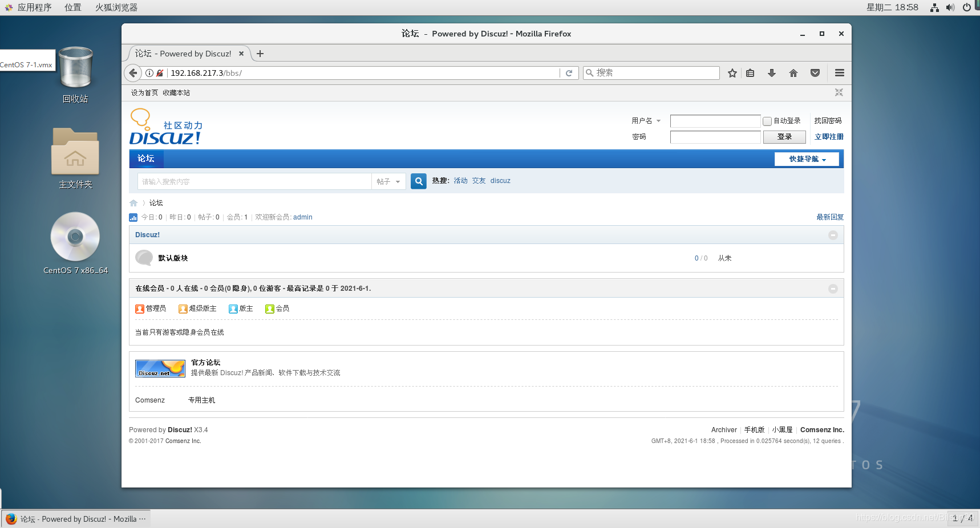
Task: Open the 位置 menu
Action: [x=72, y=7]
